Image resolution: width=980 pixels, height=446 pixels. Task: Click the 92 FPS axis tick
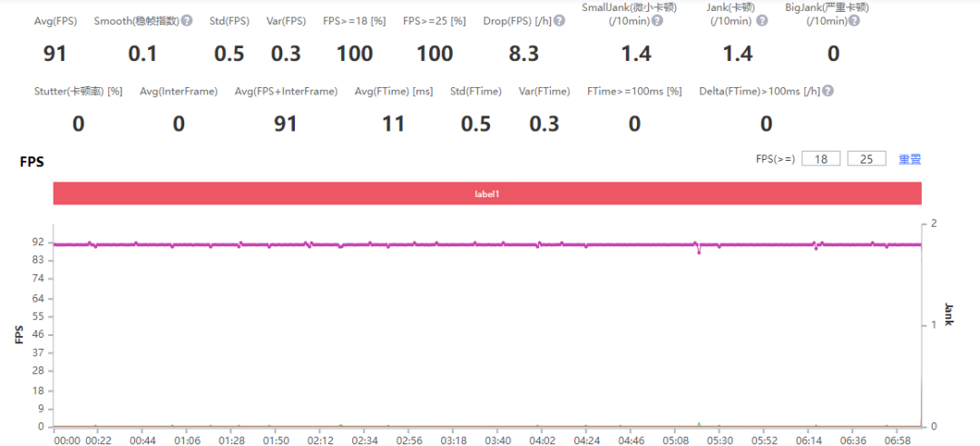37,243
